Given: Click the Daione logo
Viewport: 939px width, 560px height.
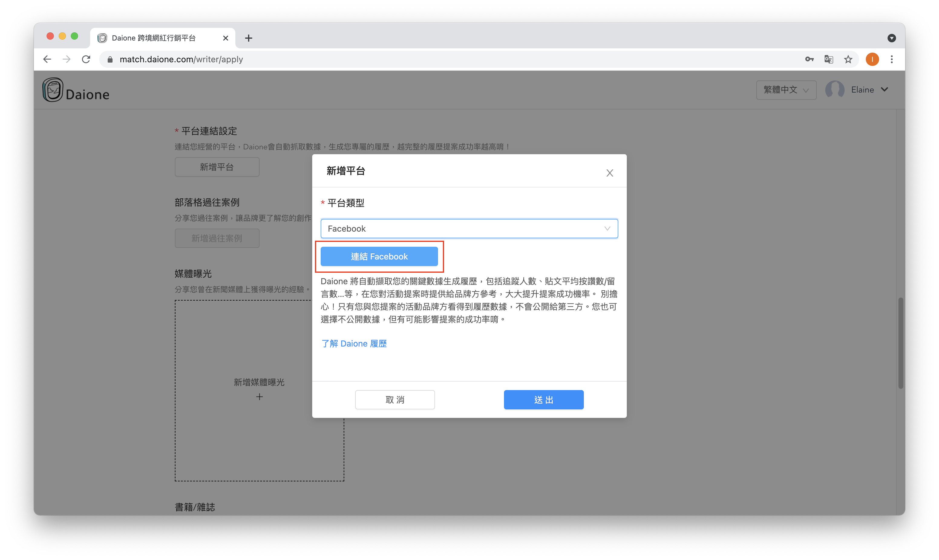Looking at the screenshot, I should pyautogui.click(x=76, y=90).
